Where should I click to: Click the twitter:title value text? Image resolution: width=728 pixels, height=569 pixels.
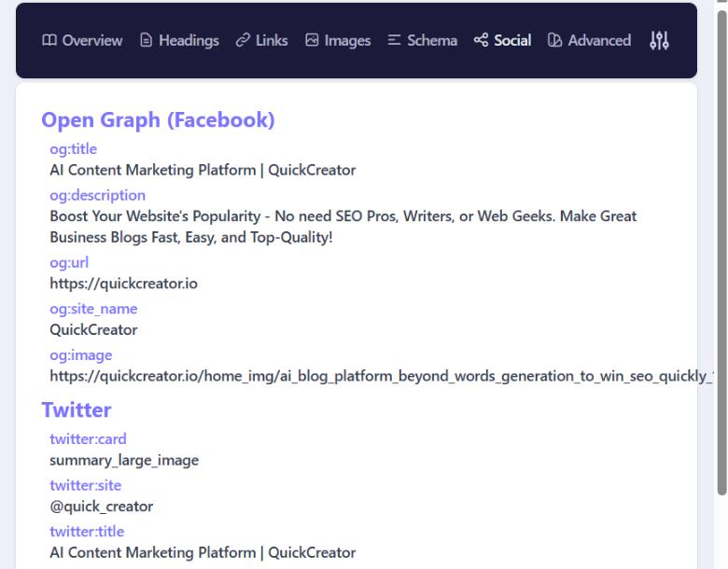point(203,553)
